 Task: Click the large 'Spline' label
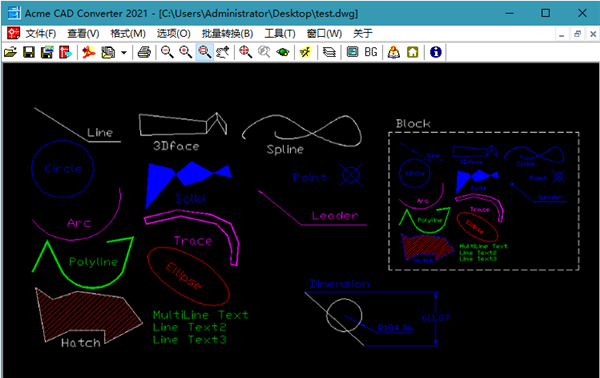click(285, 149)
